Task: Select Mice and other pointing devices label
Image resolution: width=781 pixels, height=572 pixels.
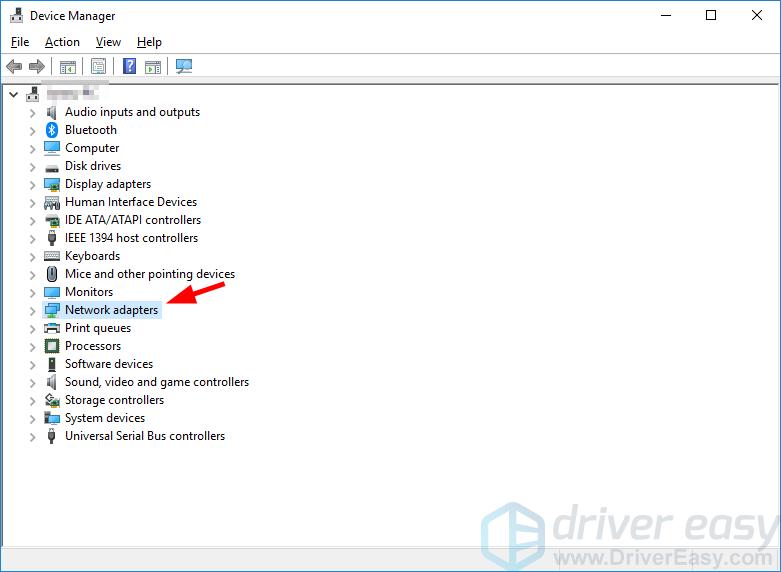Action: click(x=150, y=274)
